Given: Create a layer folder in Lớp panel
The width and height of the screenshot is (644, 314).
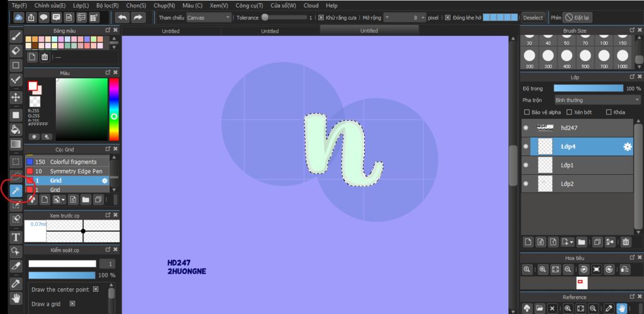Looking at the screenshot, I should click(581, 242).
